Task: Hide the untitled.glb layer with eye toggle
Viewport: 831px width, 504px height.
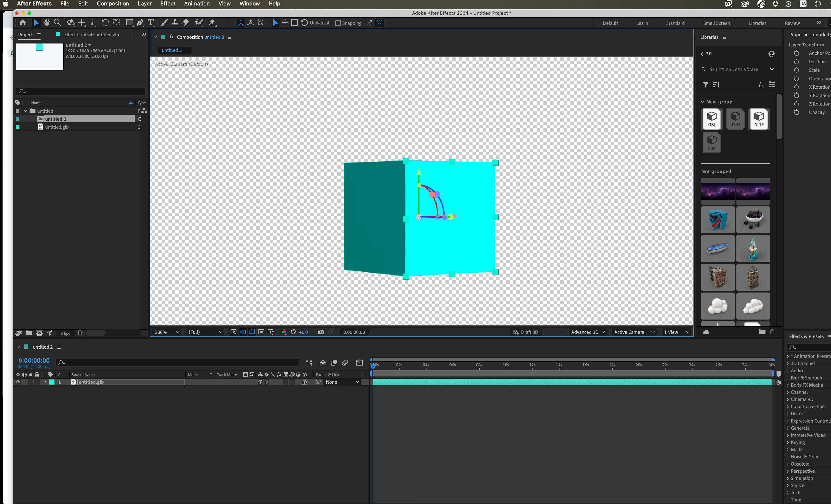Action: [18, 382]
